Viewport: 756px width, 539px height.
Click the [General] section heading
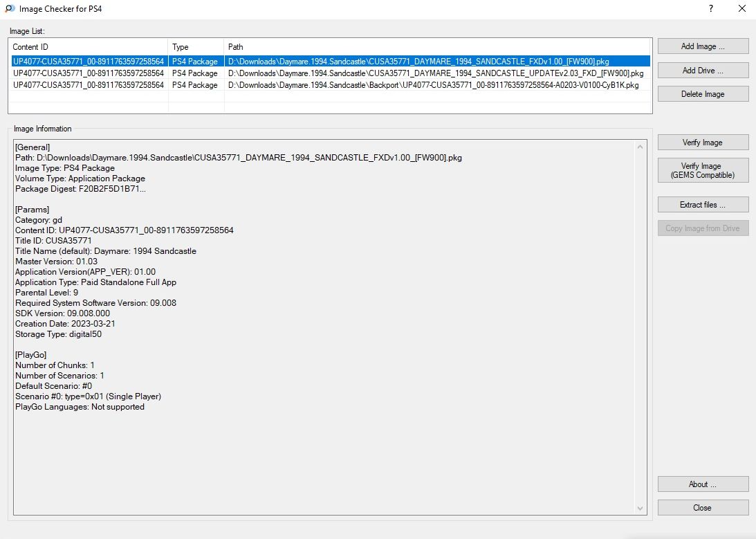[x=33, y=147]
